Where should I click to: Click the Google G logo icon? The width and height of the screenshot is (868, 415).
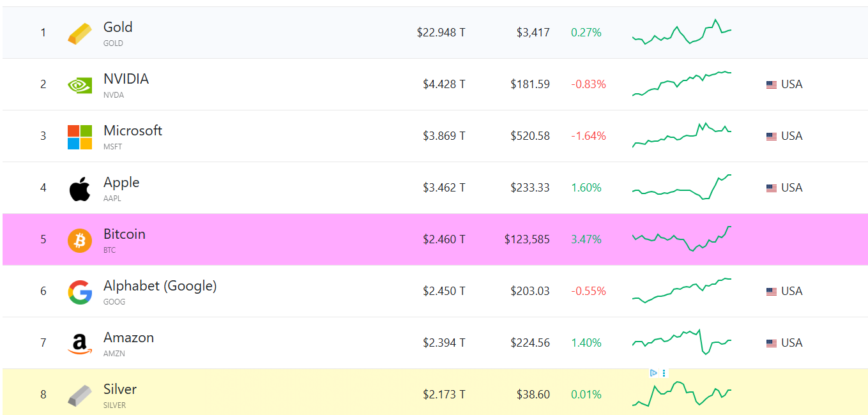[x=80, y=292]
